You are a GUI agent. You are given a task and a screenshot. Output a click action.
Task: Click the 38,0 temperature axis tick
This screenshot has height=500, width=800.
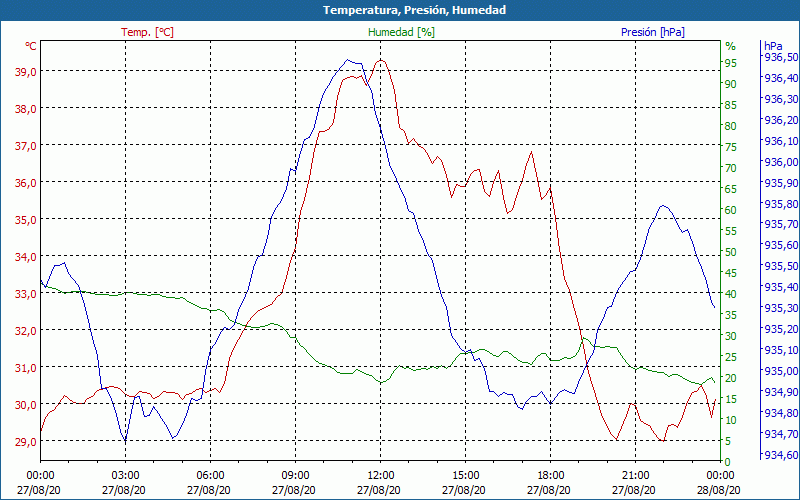(26, 109)
